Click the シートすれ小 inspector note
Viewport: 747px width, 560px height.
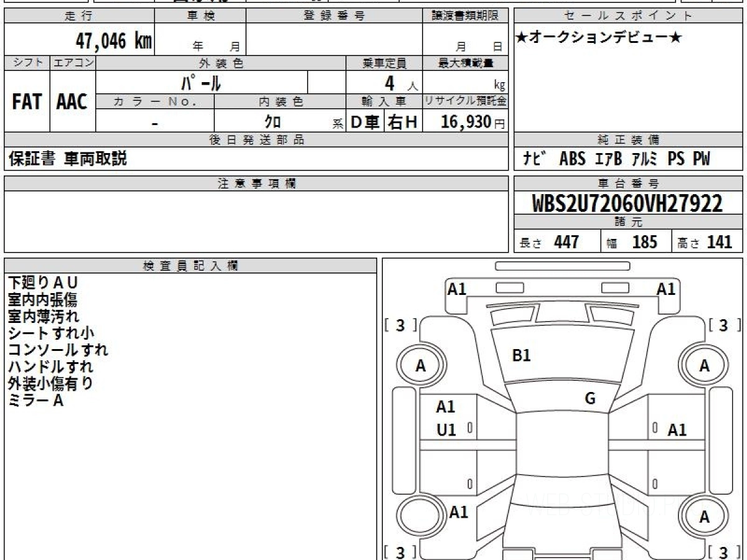click(x=52, y=334)
